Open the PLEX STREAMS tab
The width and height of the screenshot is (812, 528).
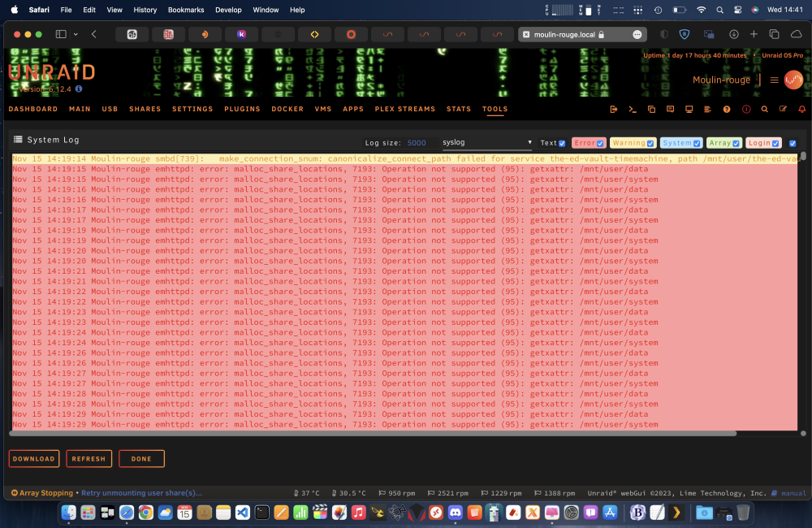tap(405, 109)
